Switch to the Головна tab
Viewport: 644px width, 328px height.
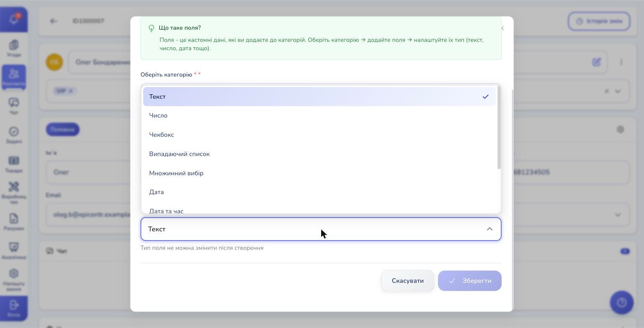click(62, 129)
